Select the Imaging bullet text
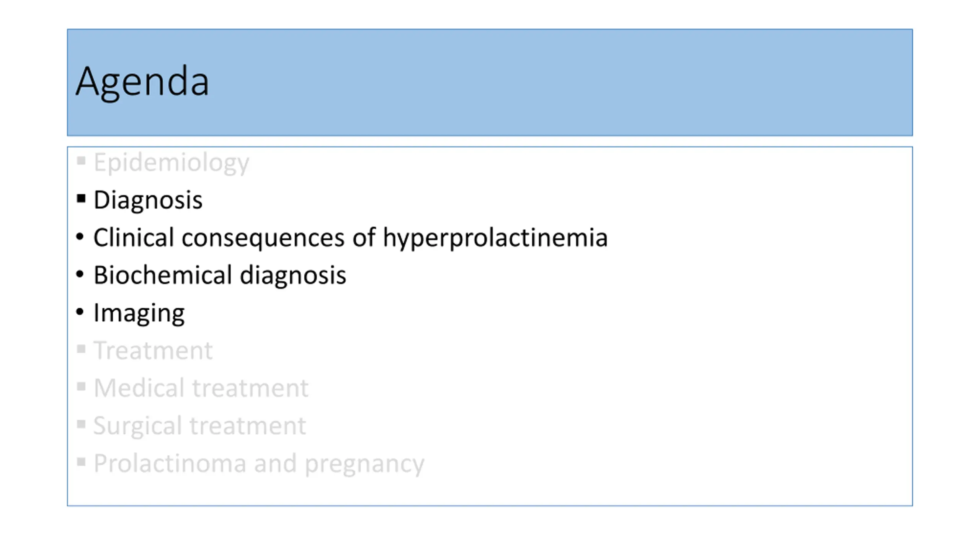This screenshot has width=980, height=551. click(139, 313)
